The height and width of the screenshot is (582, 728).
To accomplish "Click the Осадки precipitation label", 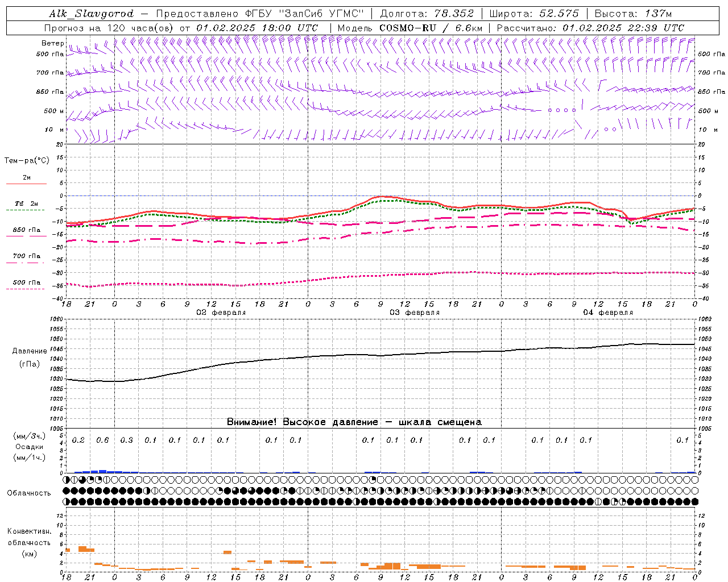I will pyautogui.click(x=29, y=447).
